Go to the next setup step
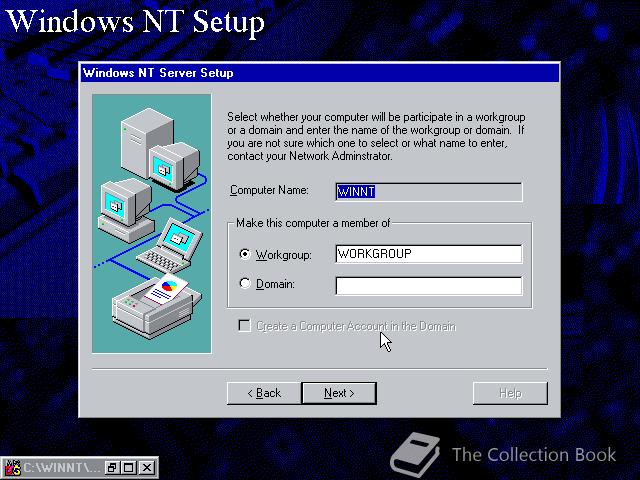 point(339,393)
